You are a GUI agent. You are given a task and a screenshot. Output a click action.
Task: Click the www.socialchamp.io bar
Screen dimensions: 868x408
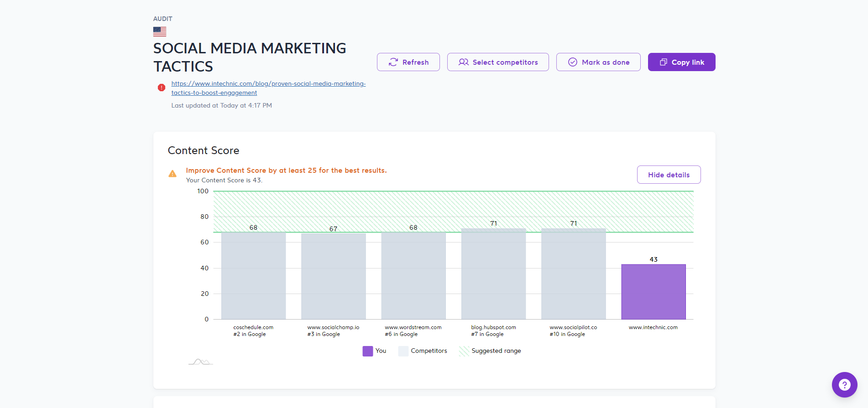coord(334,276)
